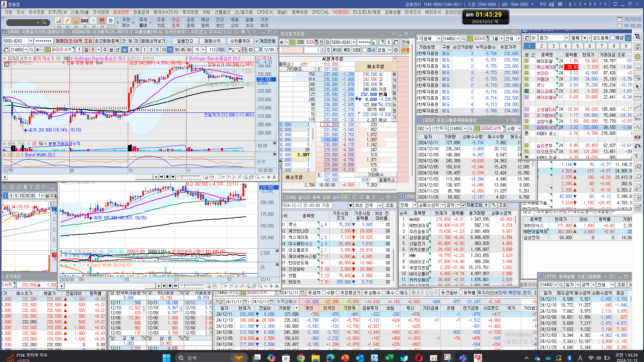Click the AUTO trendline icon in right sidebar

[638, 117]
